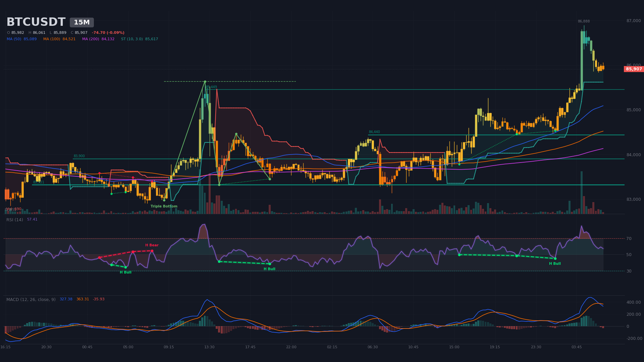Select the MACD (12, 26, close, 9) title
Image resolution: width=644 pixels, height=362 pixels.
(31, 299)
